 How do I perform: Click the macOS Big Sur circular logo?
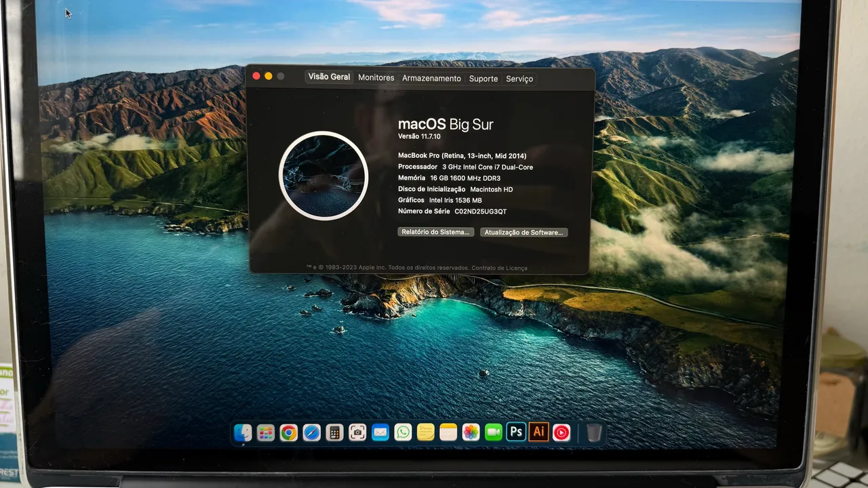pos(323,176)
